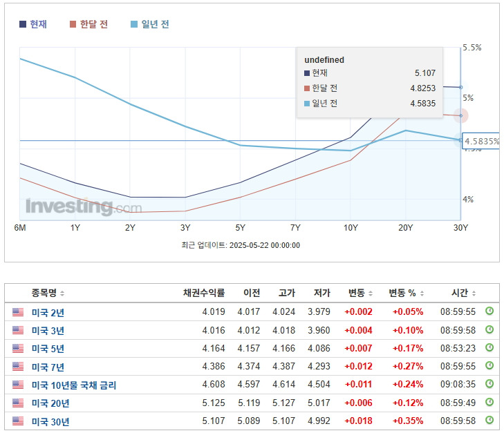The height and width of the screenshot is (433, 504).
Task: Click the 10Y axis label on chart
Action: click(x=351, y=228)
